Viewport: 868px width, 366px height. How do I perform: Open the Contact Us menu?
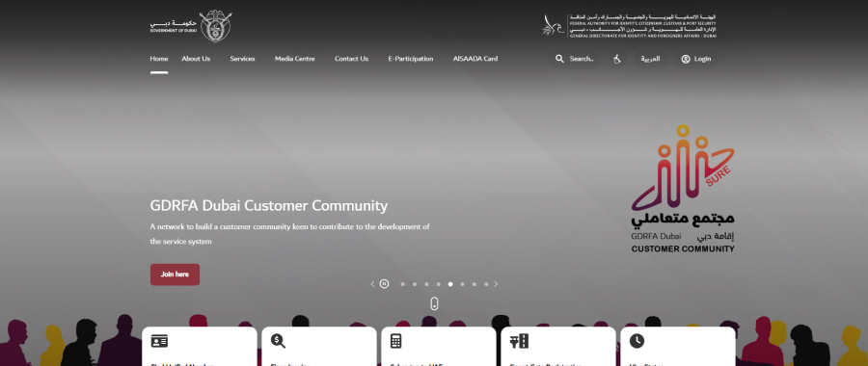point(351,59)
